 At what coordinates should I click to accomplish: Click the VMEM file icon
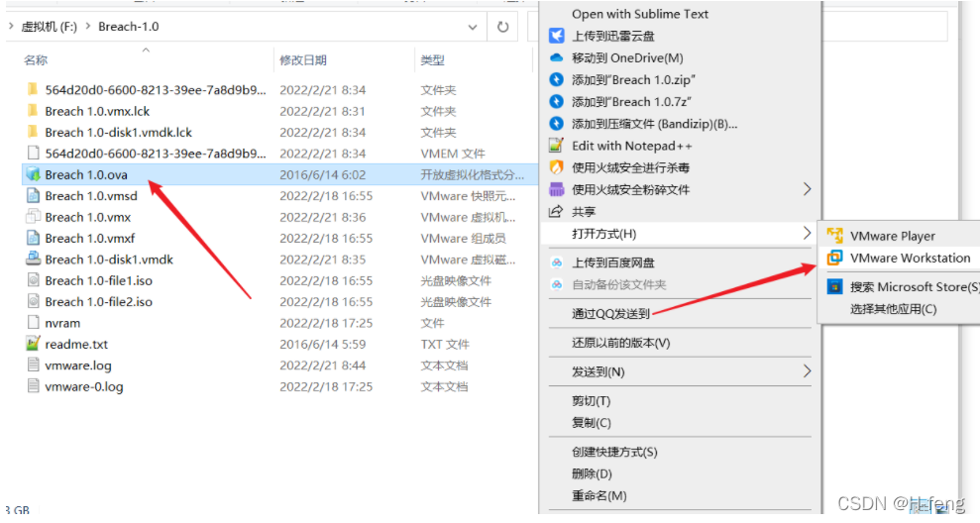tap(33, 154)
